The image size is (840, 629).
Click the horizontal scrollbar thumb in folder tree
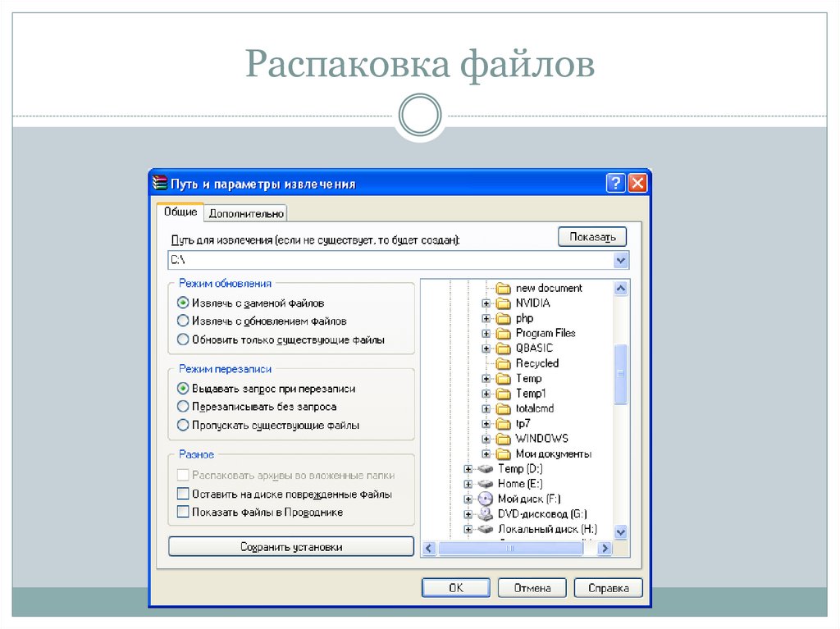[x=510, y=548]
